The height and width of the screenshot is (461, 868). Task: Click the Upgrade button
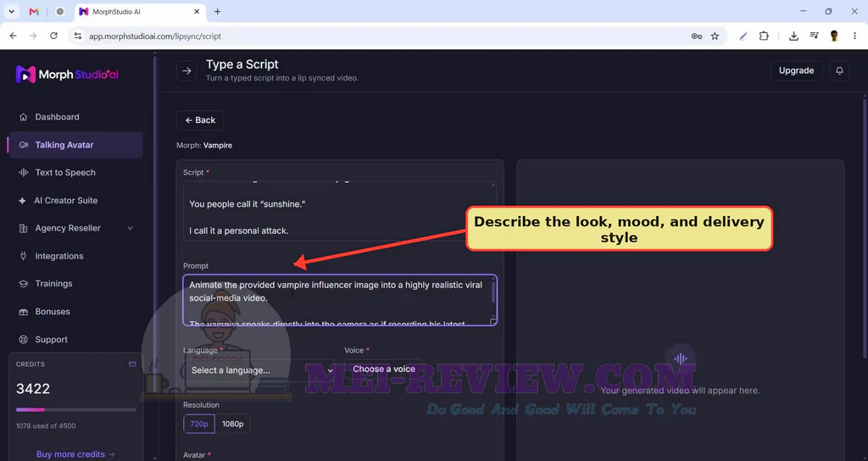[x=796, y=71]
